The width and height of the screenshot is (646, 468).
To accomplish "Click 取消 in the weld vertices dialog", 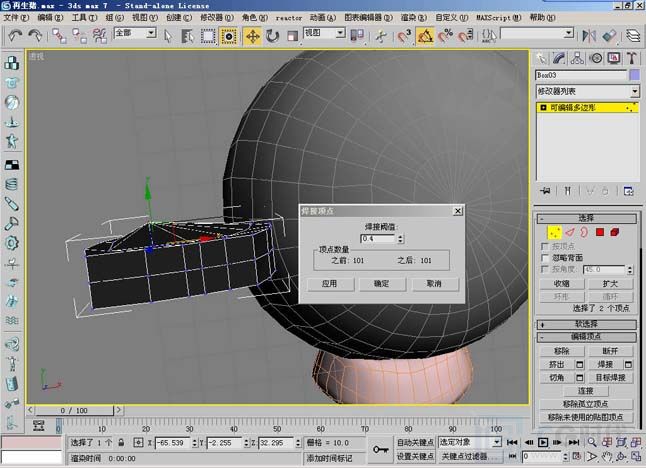I will (434, 284).
